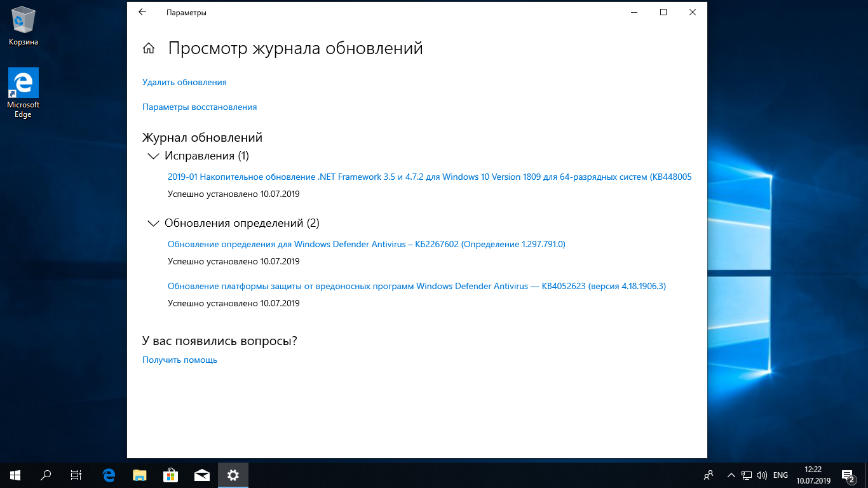Select the Settings gear on the taskbar

(x=233, y=475)
